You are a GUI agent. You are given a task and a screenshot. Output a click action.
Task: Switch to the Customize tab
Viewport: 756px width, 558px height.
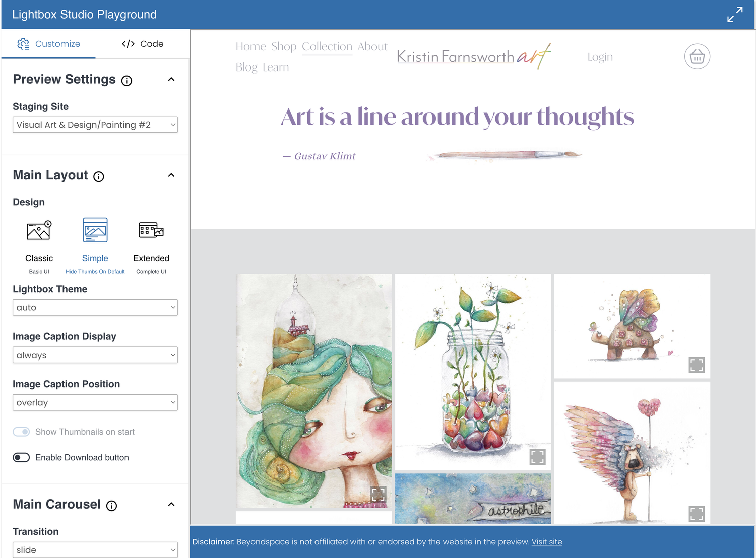48,44
